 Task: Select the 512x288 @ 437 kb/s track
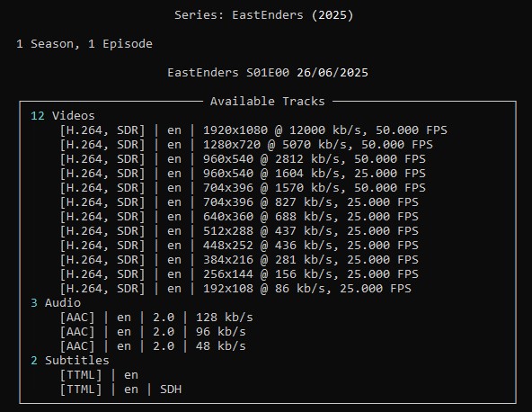pyautogui.click(x=239, y=231)
